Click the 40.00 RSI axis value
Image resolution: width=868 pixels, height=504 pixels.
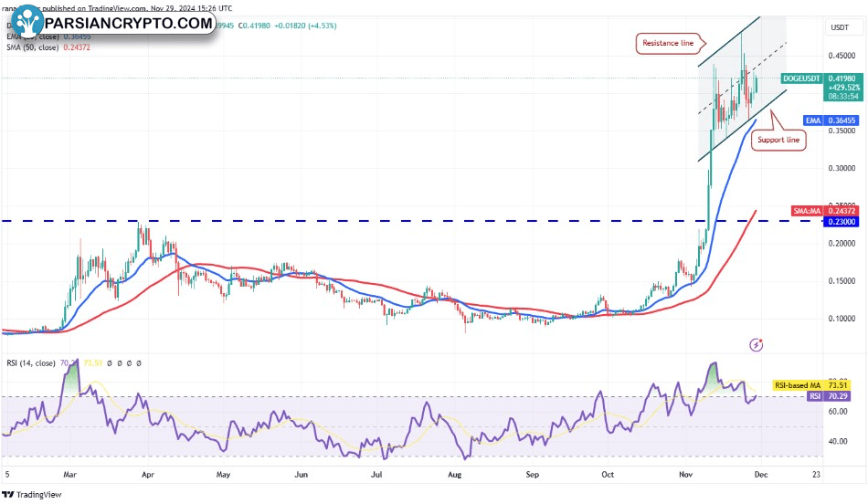tap(838, 442)
